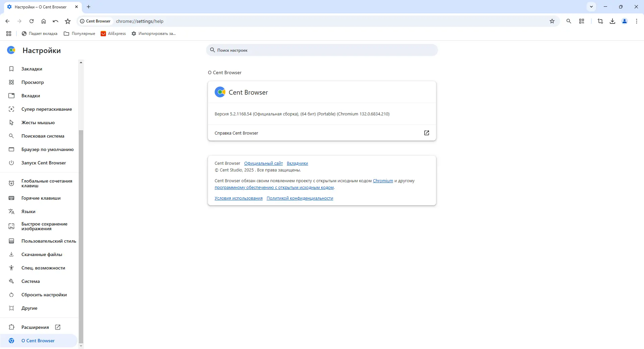Open the toolbar search magnifier
This screenshot has height=349, width=644.
(569, 21)
